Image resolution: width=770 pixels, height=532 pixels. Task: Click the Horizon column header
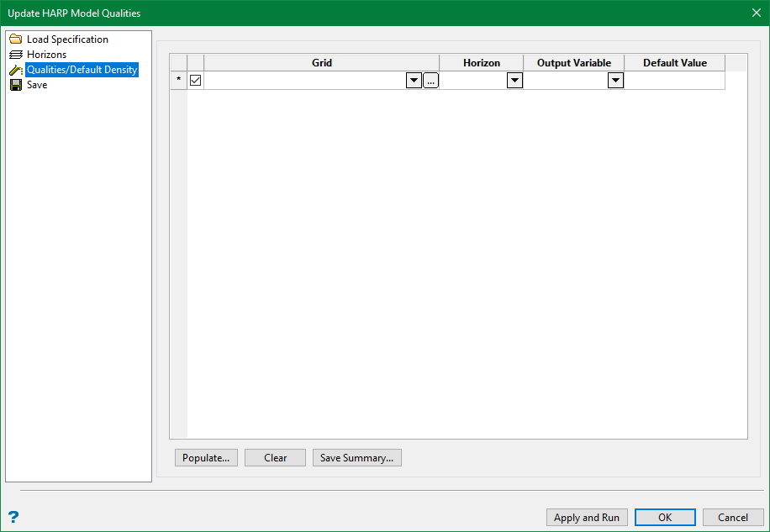click(481, 63)
